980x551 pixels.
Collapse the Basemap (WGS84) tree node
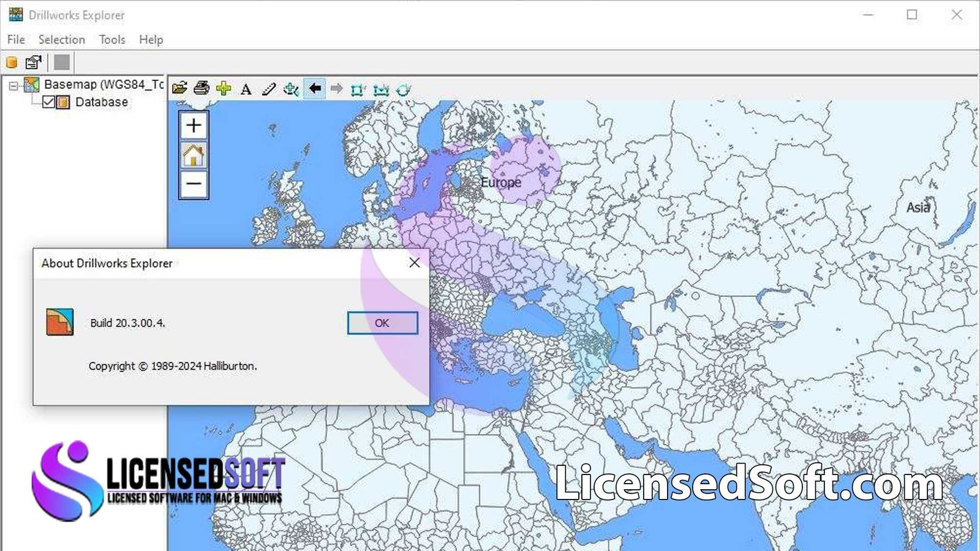pyautogui.click(x=13, y=84)
